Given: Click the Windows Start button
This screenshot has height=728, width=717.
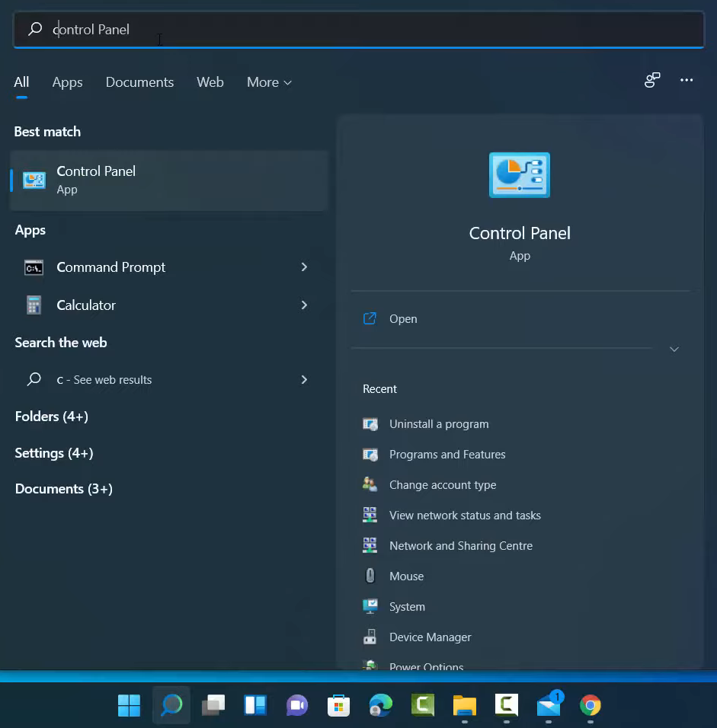Looking at the screenshot, I should click(129, 706).
